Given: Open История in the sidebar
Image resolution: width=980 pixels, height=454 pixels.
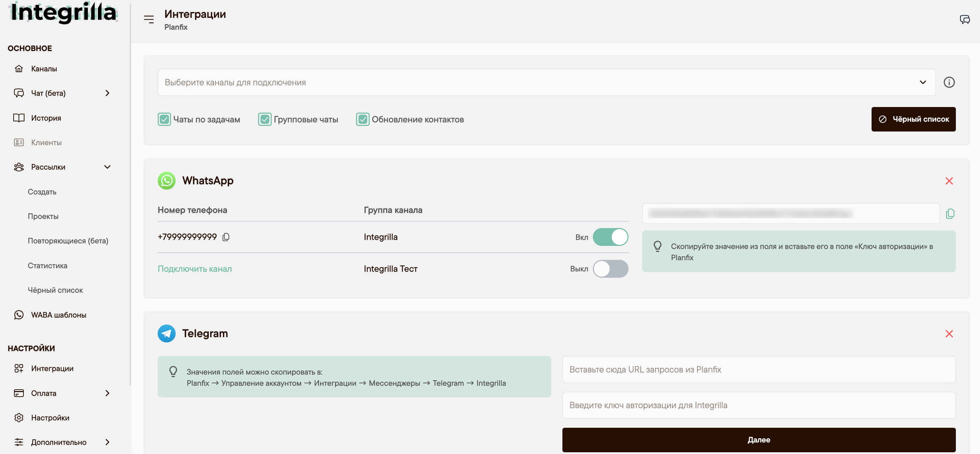Looking at the screenshot, I should tap(46, 118).
